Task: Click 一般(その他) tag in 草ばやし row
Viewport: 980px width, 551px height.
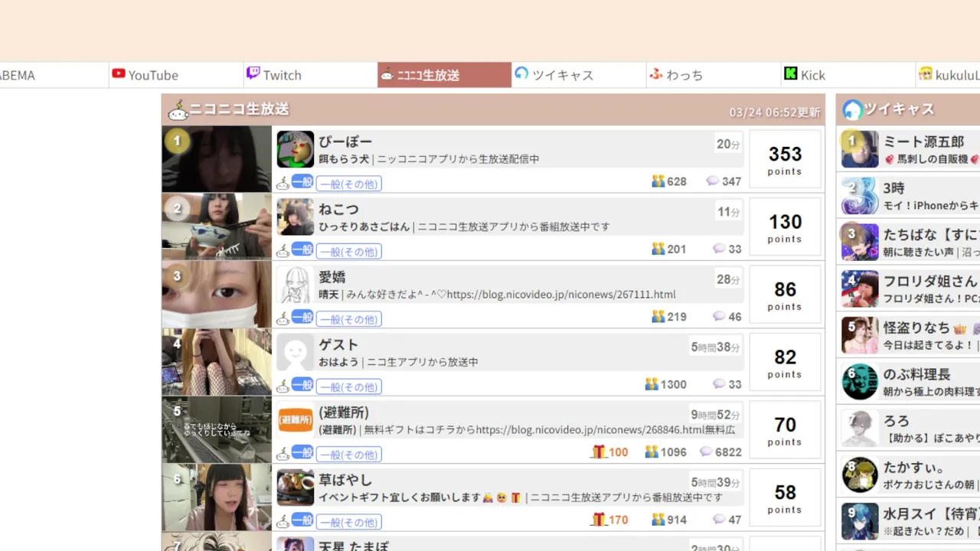Action: (x=349, y=522)
